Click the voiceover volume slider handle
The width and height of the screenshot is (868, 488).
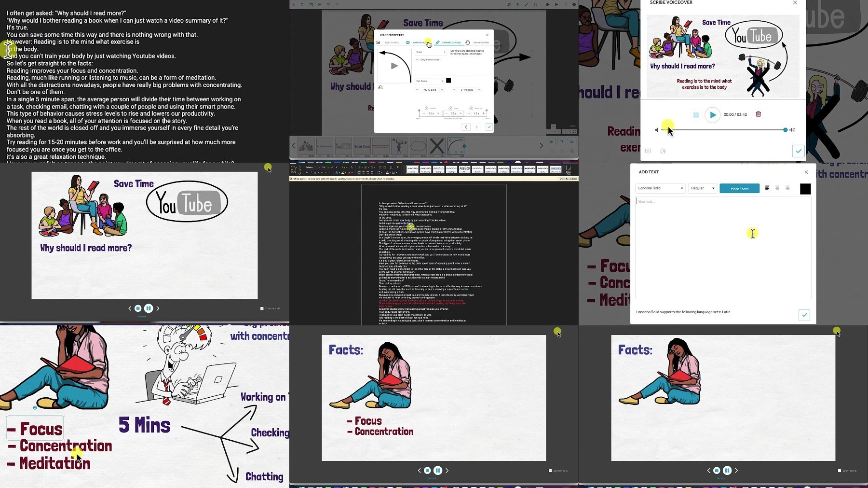[786, 130]
